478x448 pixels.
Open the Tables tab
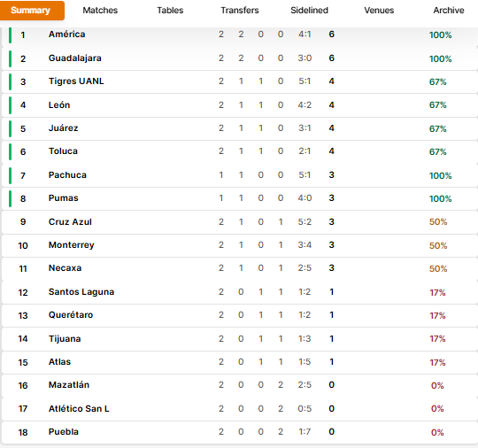pyautogui.click(x=170, y=11)
